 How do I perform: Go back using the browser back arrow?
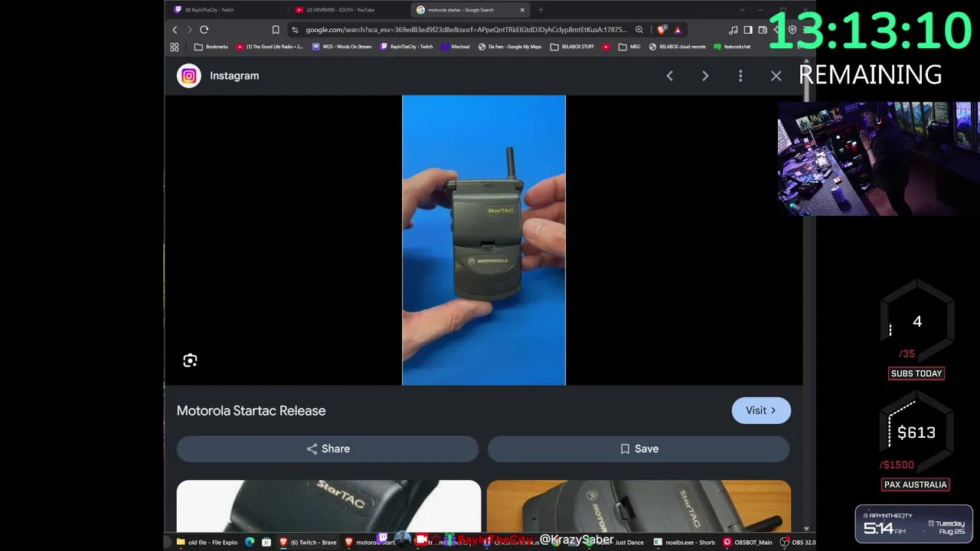coord(175,30)
